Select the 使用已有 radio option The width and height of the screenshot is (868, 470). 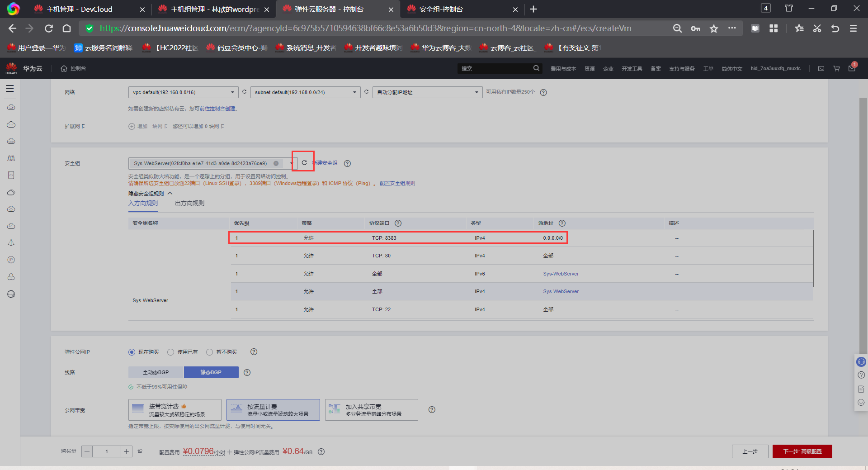170,352
